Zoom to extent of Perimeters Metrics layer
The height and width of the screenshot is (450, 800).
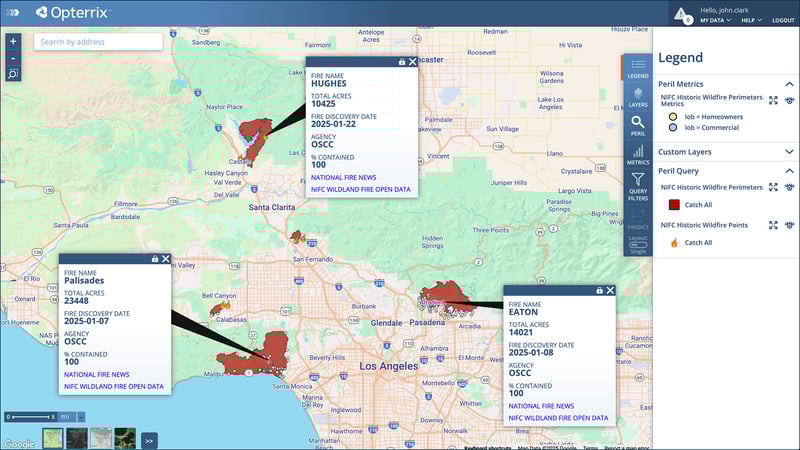click(773, 101)
